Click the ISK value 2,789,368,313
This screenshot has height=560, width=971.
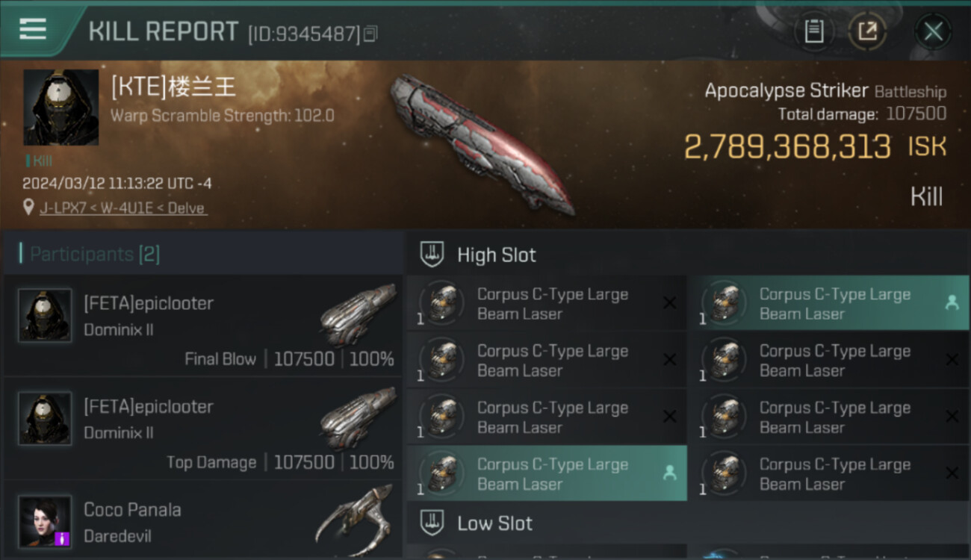(788, 147)
